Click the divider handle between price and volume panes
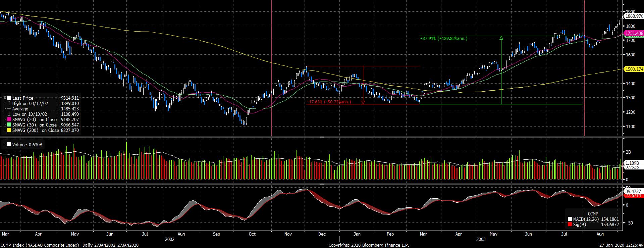The width and height of the screenshot is (644, 248). (322, 137)
